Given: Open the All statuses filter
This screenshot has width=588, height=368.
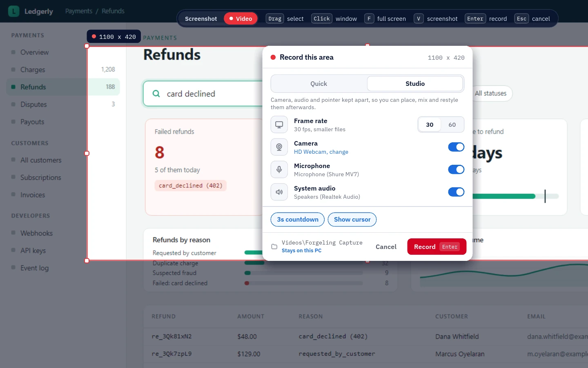Looking at the screenshot, I should click(490, 94).
